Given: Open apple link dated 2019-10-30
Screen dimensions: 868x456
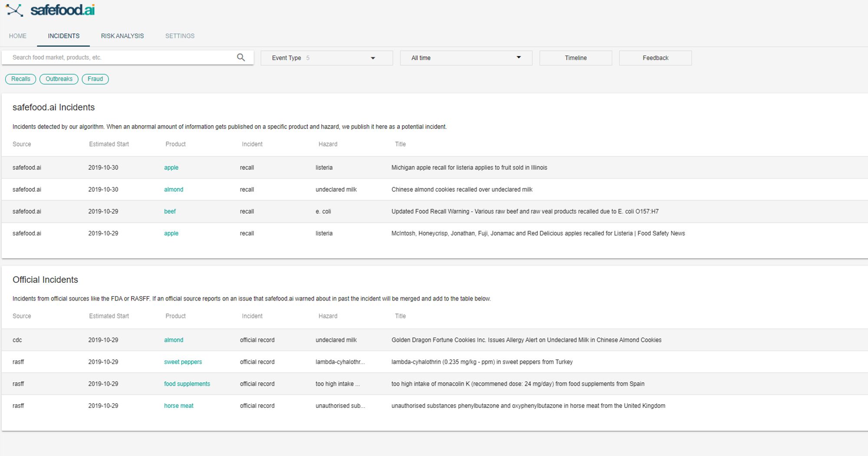Looking at the screenshot, I should click(x=171, y=168).
